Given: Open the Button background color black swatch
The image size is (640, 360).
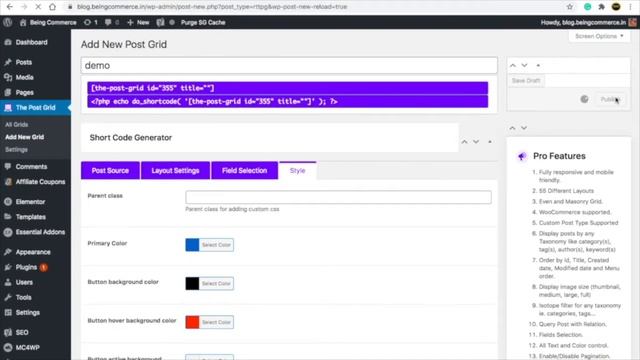Looking at the screenshot, I should click(x=192, y=283).
